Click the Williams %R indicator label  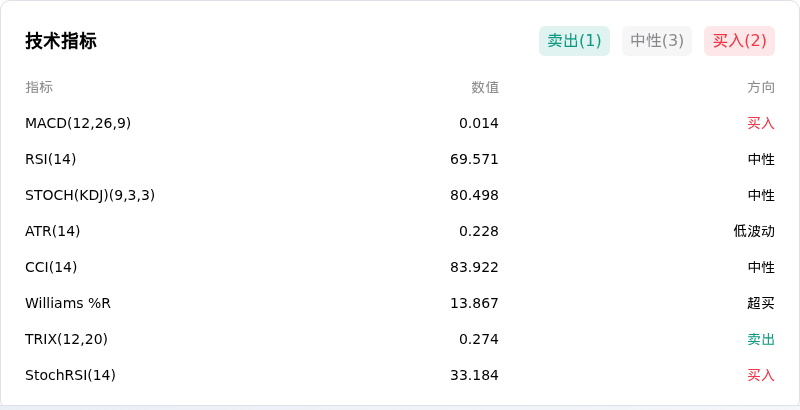pyautogui.click(x=68, y=303)
